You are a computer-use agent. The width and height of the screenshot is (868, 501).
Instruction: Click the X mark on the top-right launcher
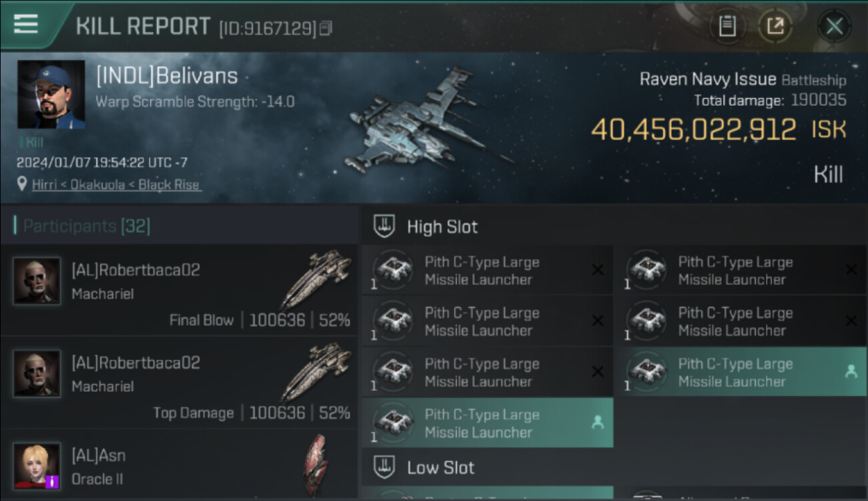coord(851,270)
